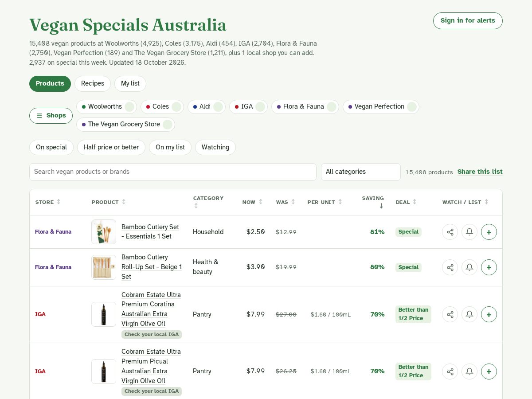Open Cobram Estate Coratina olive oil link

coord(151,309)
